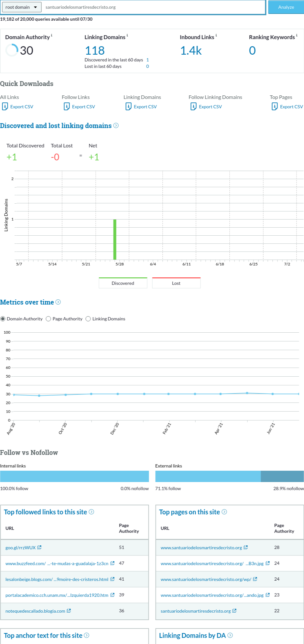Click the info icon beside Inbound Links
This screenshot has height=644, width=304.
(x=216, y=35)
